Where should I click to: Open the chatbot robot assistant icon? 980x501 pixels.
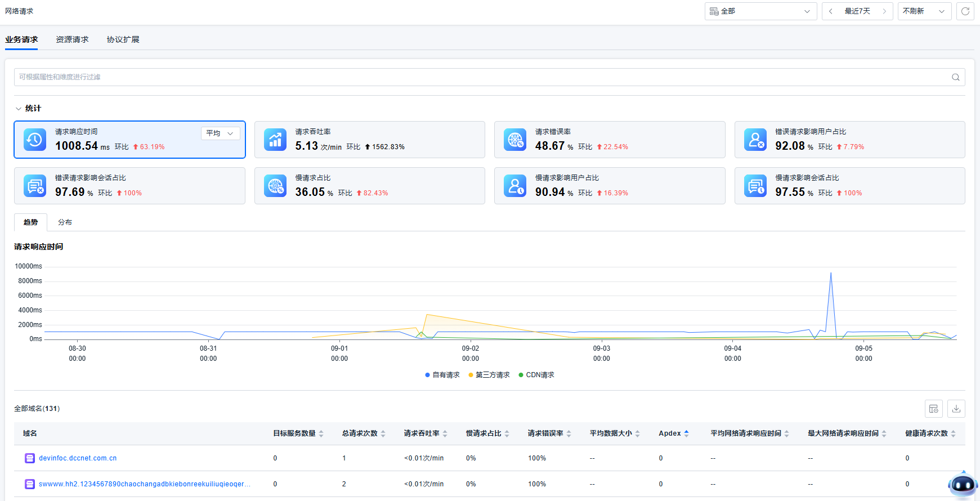click(962, 484)
